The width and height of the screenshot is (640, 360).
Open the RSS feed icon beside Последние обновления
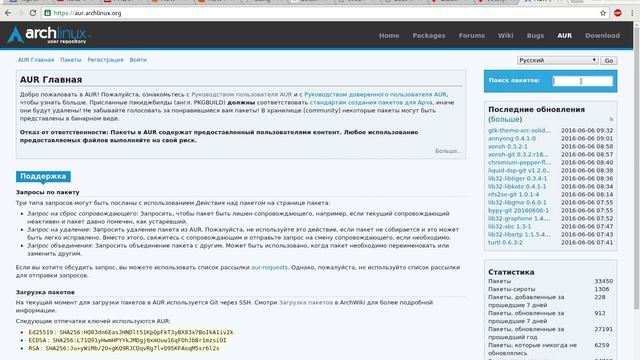point(611,119)
